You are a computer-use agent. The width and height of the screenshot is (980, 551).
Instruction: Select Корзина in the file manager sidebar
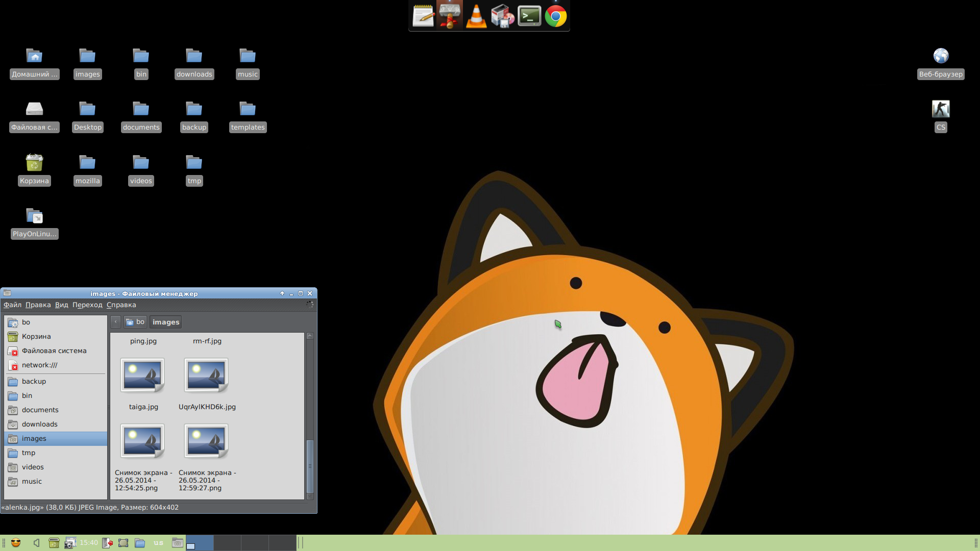pyautogui.click(x=56, y=336)
